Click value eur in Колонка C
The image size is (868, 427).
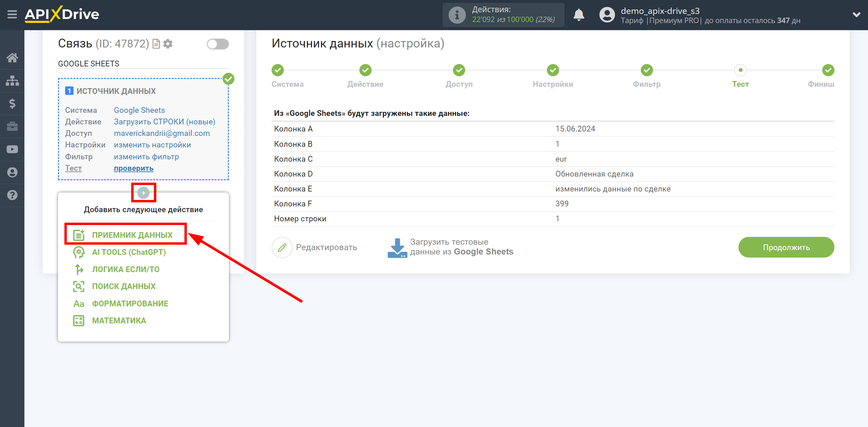[x=561, y=159]
